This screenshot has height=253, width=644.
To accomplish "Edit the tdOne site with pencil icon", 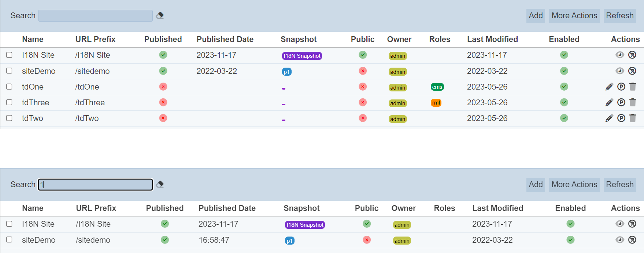I will (609, 87).
